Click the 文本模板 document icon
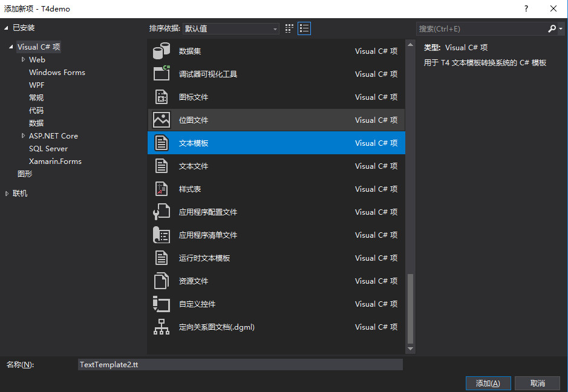568x392 pixels. click(161, 143)
